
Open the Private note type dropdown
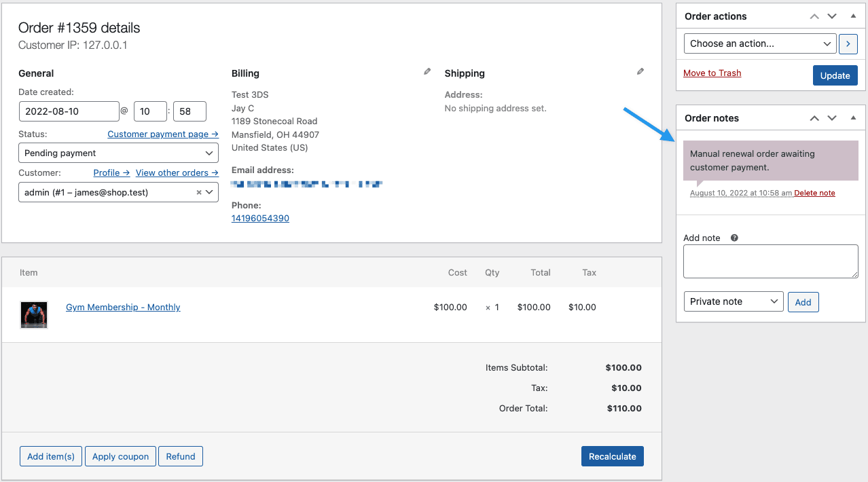[x=733, y=301]
